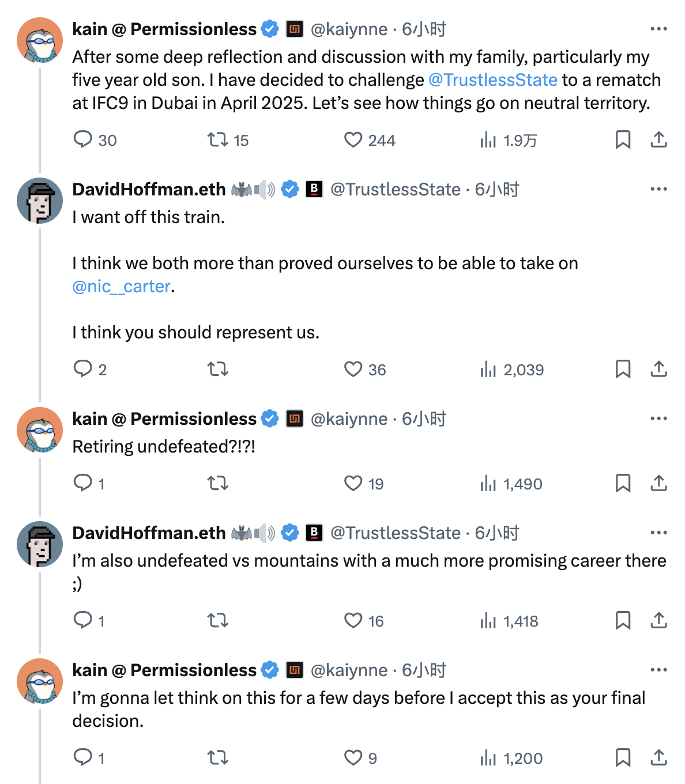Open the @TrustlessState mention link
Image resolution: width=685 pixels, height=784 pixels.
(x=493, y=80)
